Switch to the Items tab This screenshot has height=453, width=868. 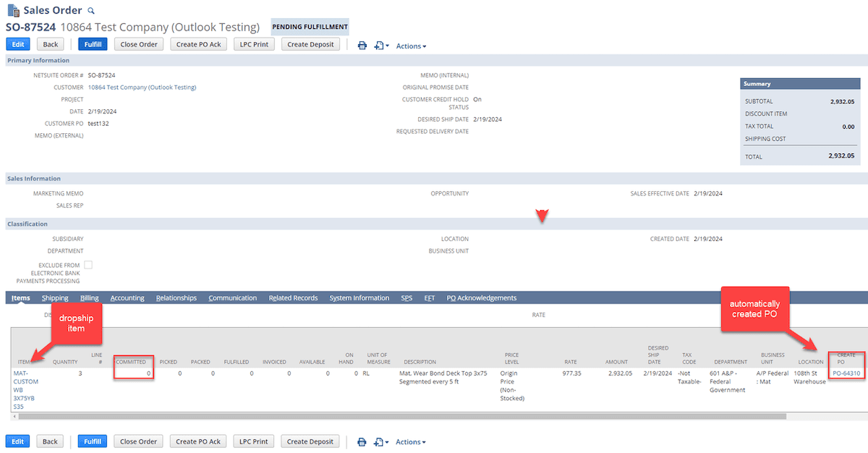tap(21, 298)
